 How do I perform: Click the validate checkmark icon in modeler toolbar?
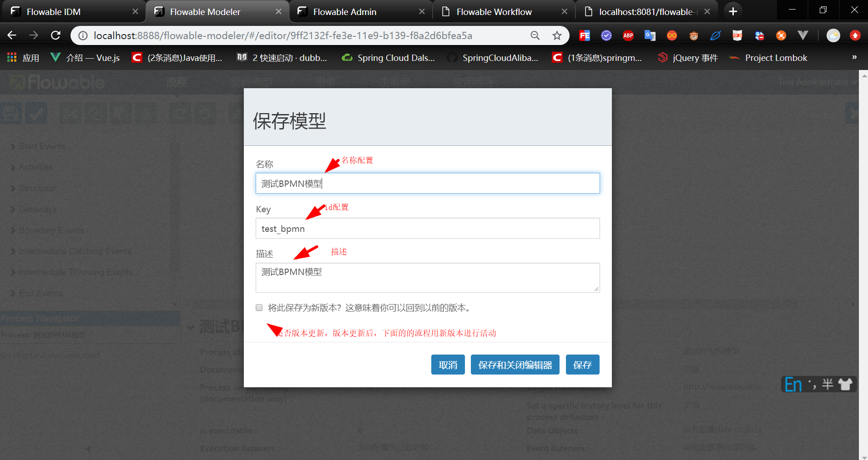click(36, 114)
